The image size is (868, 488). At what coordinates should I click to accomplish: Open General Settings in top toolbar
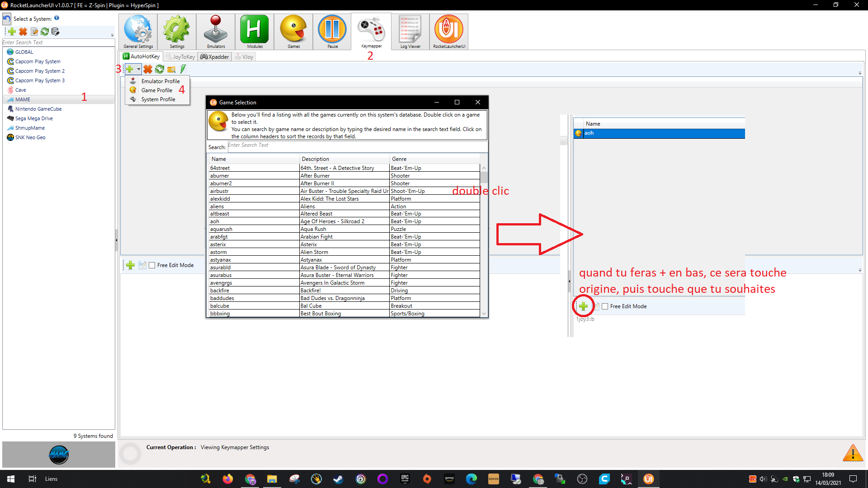[138, 31]
